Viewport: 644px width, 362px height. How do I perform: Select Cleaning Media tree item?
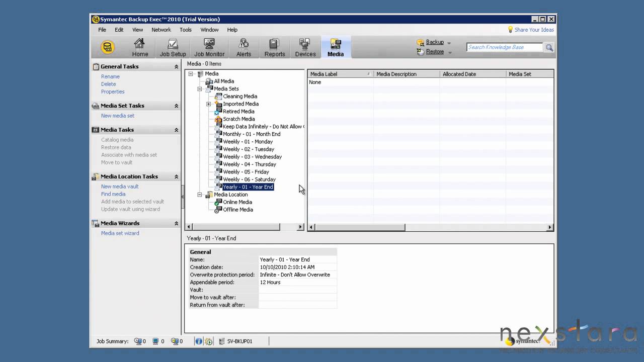click(x=240, y=97)
